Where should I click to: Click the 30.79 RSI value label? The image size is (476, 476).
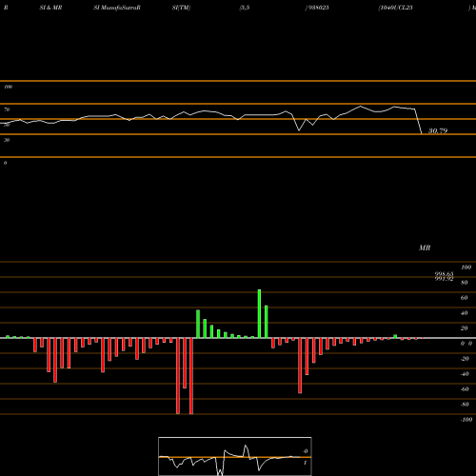tap(438, 130)
